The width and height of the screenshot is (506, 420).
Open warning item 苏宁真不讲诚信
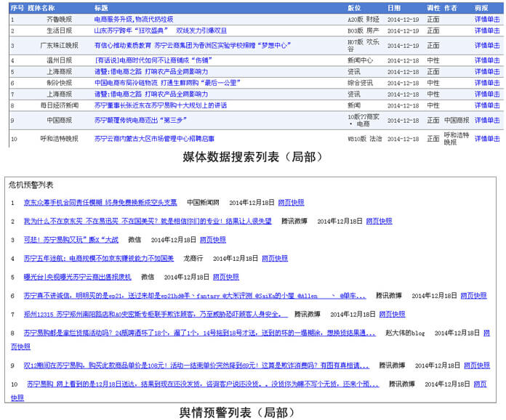click(195, 296)
